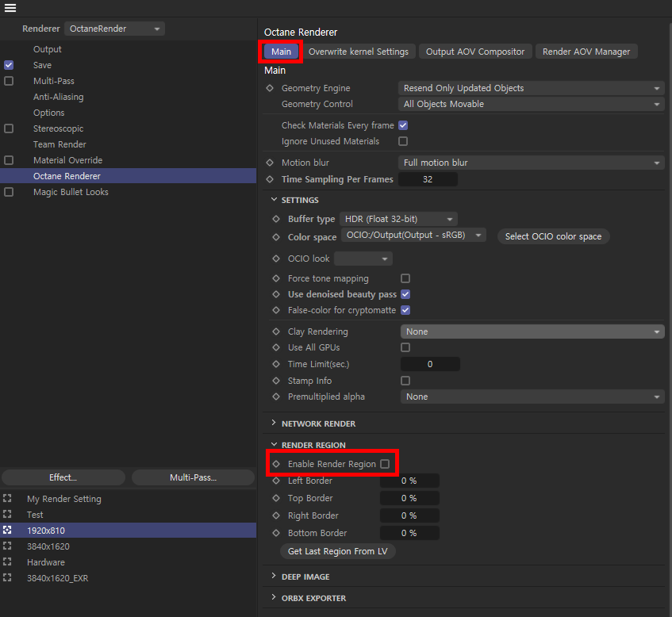Switch to Render AOV Manager tab
Viewport: 672px width, 617px height.
[586, 52]
